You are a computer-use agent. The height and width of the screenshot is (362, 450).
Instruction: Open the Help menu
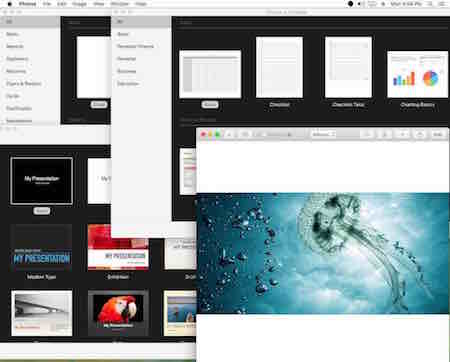[141, 4]
